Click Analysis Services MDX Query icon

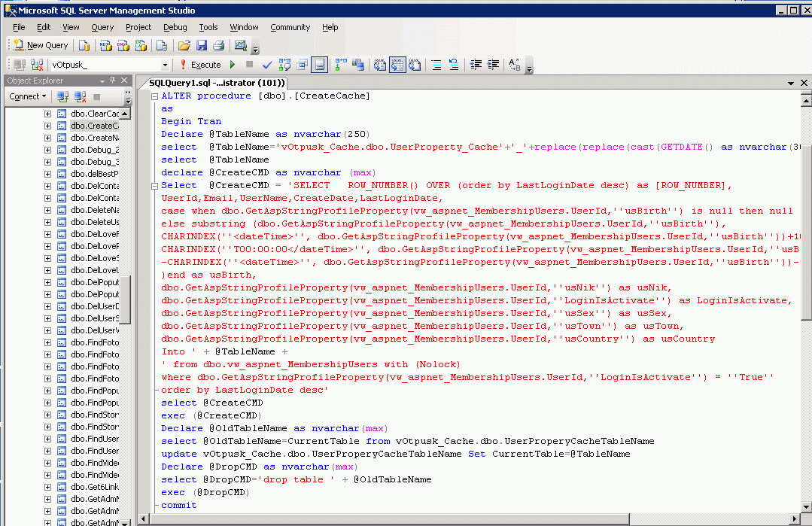click(105, 46)
